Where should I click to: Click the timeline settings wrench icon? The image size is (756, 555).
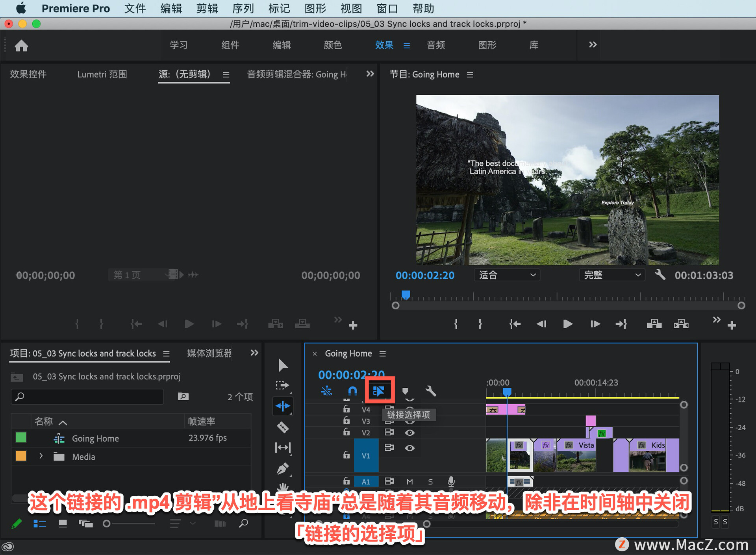tap(431, 391)
